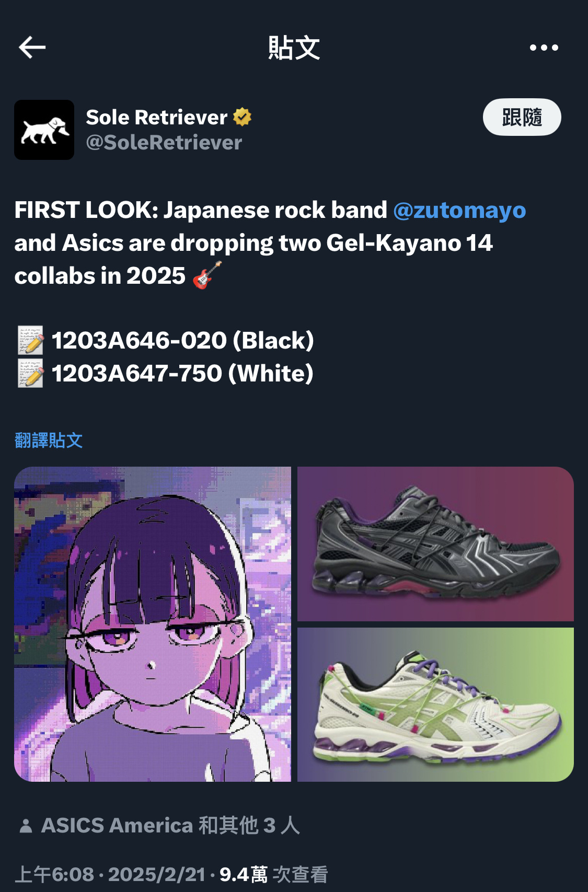View the white Gel-Kayano 14 photo
Image resolution: width=588 pixels, height=892 pixels.
[x=435, y=704]
